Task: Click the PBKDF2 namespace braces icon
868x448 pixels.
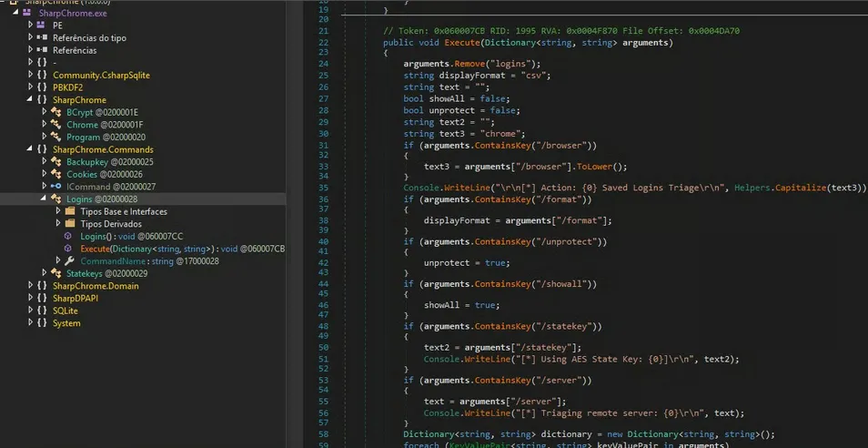Action: pos(42,87)
